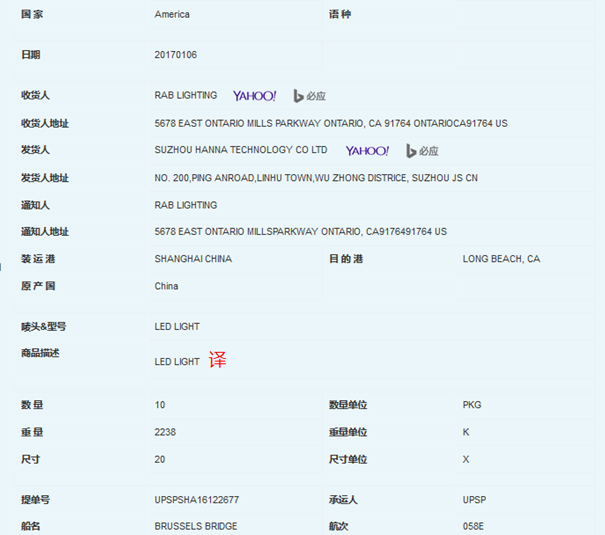Click the 发货人地址 field label
605x535 pixels.
tap(45, 178)
